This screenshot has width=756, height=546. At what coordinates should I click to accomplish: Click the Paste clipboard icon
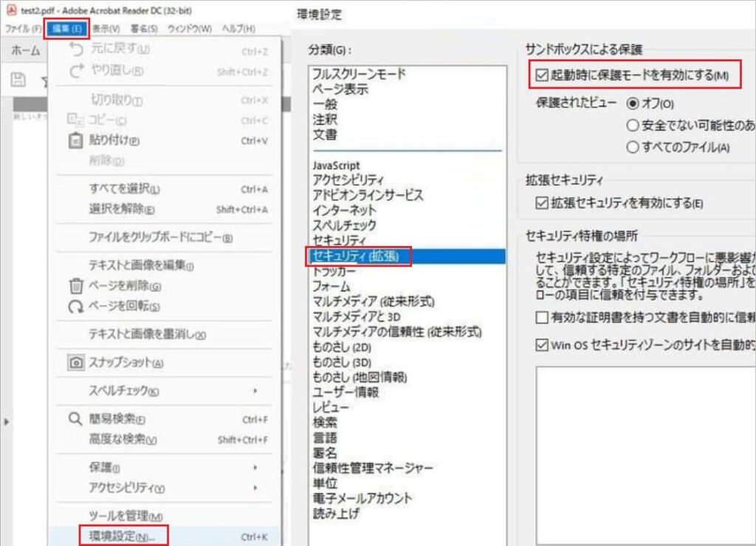coord(75,140)
